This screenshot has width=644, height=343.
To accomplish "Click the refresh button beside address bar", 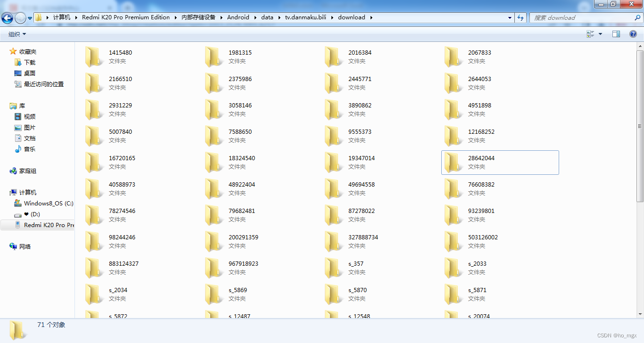I will click(520, 17).
